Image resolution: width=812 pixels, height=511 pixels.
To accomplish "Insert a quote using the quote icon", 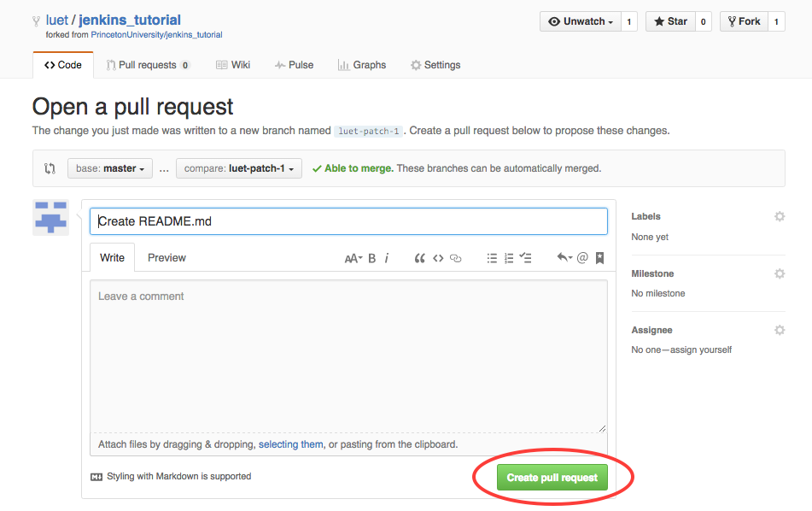I will point(419,258).
